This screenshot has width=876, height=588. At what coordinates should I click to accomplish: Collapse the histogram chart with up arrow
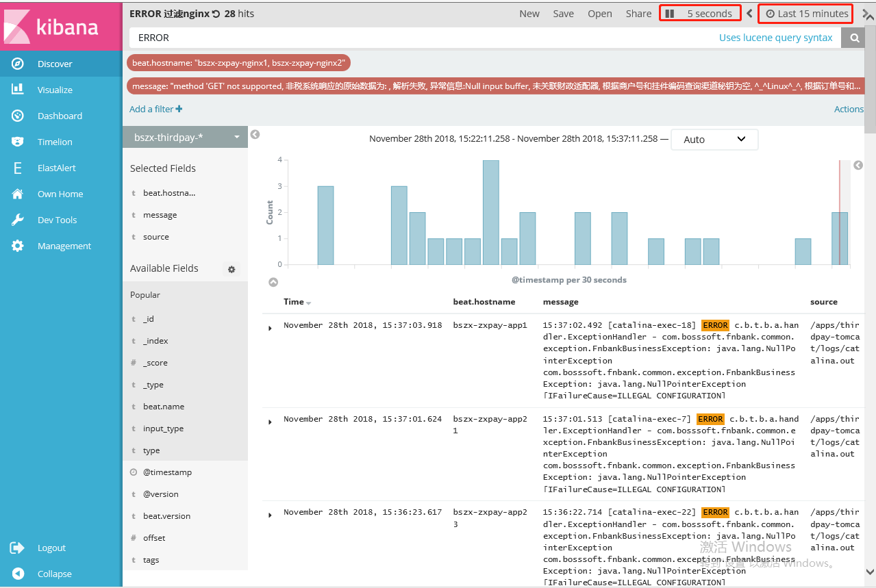click(x=273, y=282)
